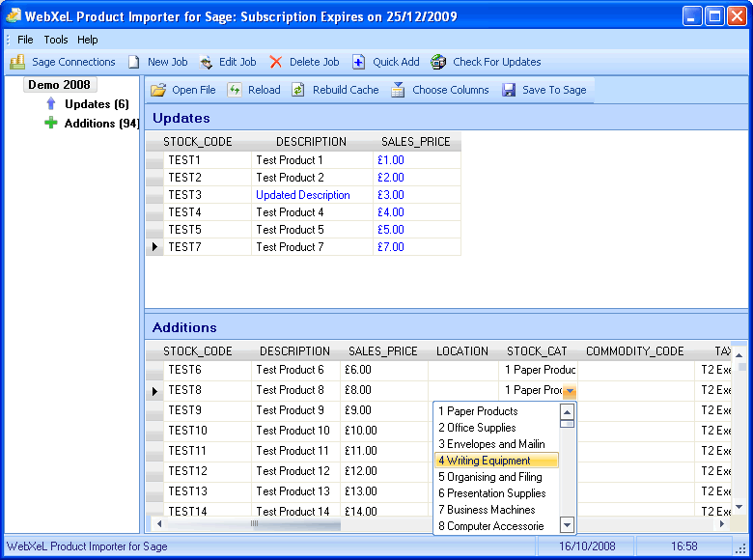Screen dimensions: 753x560
Task: Click the Additions horizontal scrollbar thumb
Action: [254, 524]
